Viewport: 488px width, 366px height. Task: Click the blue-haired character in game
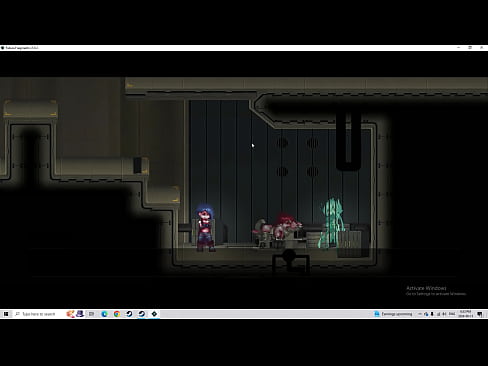click(x=205, y=228)
